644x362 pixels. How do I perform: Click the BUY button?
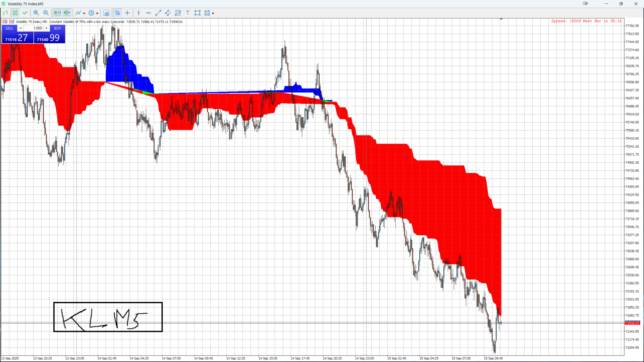click(57, 28)
